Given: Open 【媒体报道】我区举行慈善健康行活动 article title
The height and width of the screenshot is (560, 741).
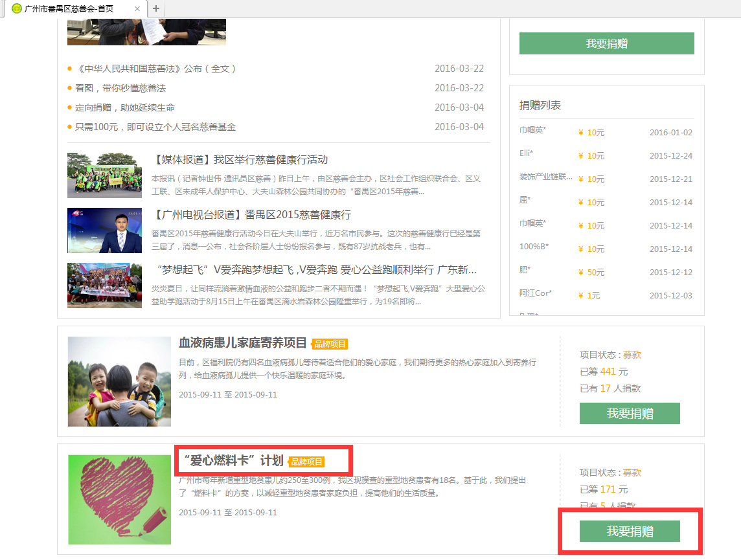Looking at the screenshot, I should [240, 160].
